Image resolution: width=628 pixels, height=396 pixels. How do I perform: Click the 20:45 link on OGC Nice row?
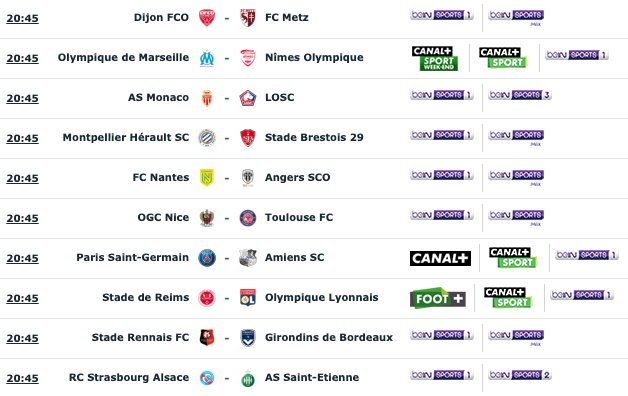click(x=22, y=218)
